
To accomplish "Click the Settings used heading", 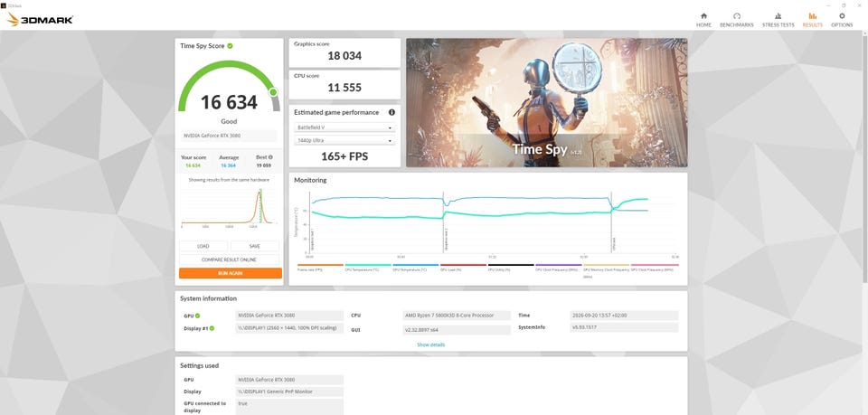I will click(x=199, y=366).
